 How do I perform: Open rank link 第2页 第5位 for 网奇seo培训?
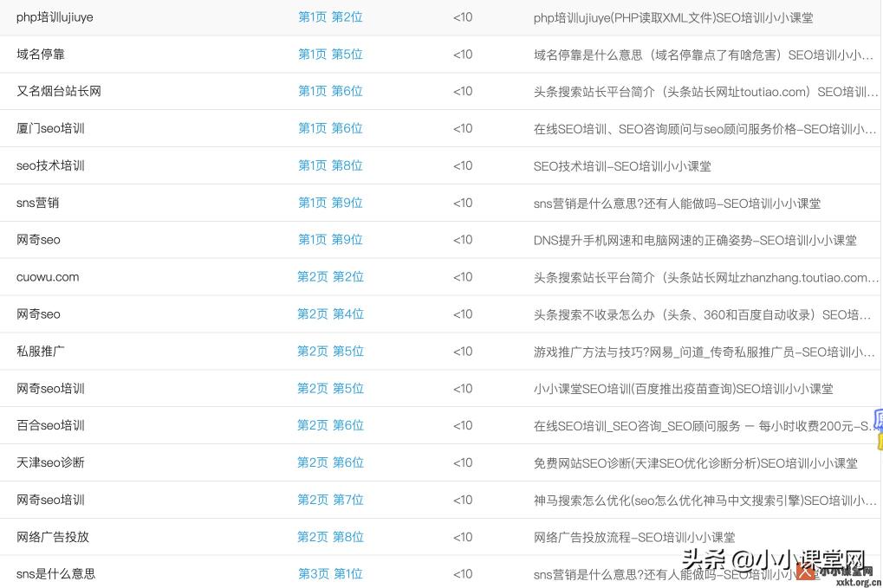point(330,388)
